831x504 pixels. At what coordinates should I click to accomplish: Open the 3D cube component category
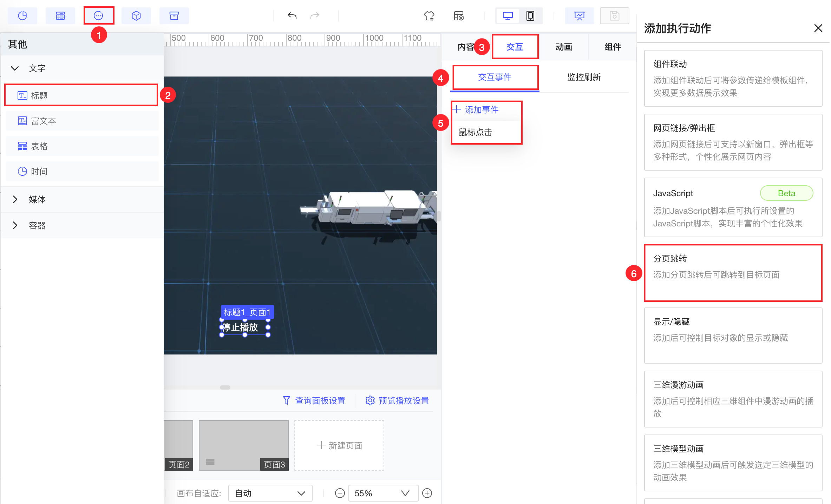(x=136, y=16)
